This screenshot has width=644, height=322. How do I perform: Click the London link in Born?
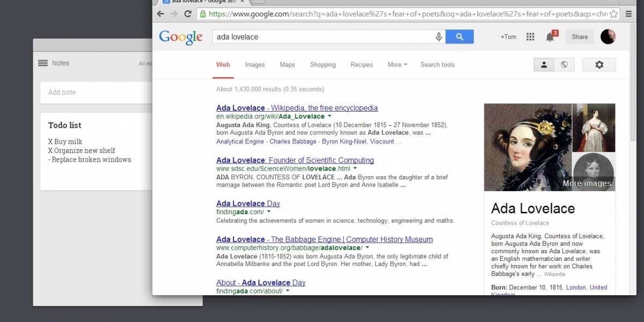click(576, 288)
